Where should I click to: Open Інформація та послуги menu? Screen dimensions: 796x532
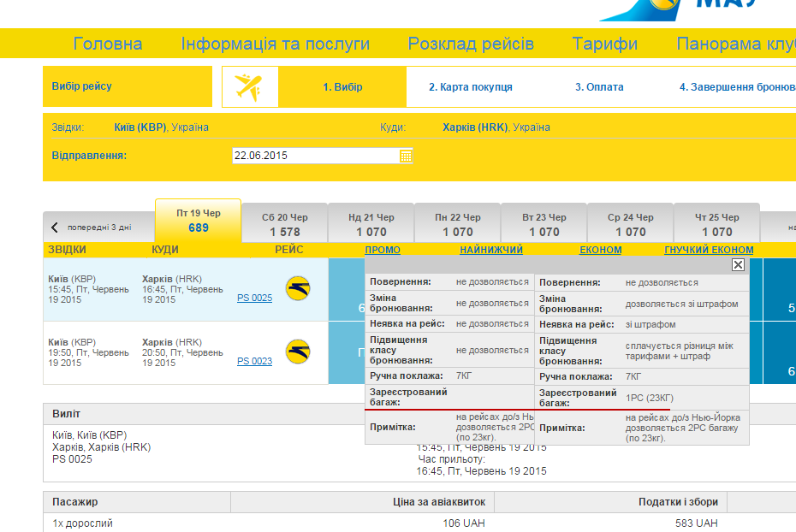pos(275,44)
